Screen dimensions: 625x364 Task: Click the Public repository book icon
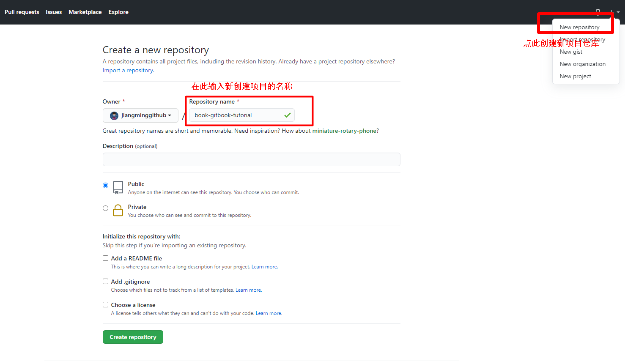[118, 188]
